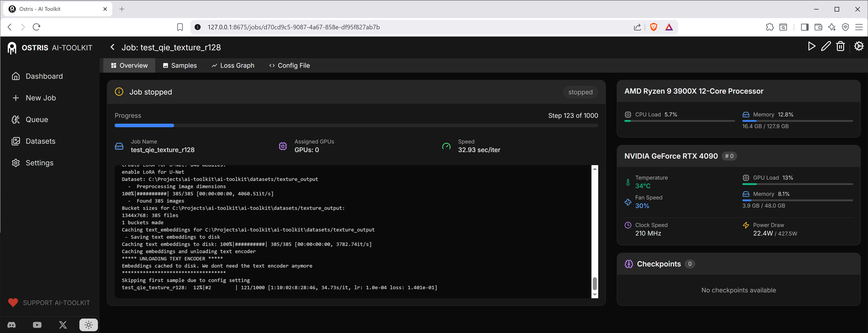
Task: Click the share icon in address bar
Action: tap(637, 27)
